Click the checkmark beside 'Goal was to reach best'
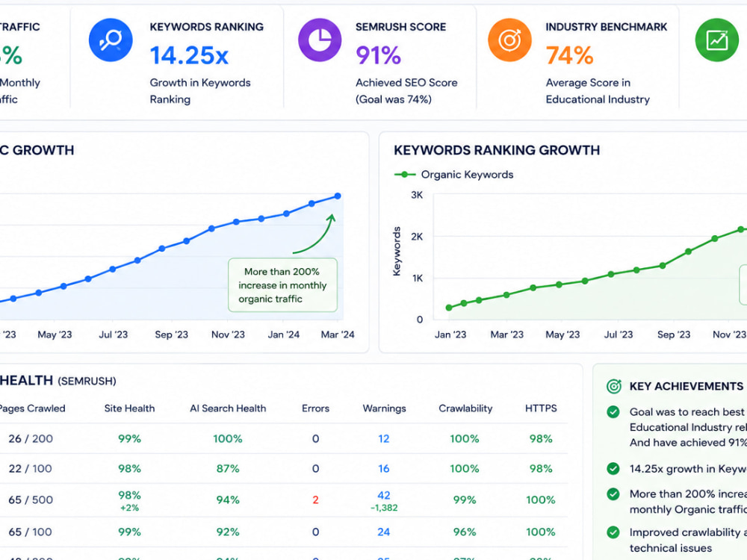 (x=613, y=412)
